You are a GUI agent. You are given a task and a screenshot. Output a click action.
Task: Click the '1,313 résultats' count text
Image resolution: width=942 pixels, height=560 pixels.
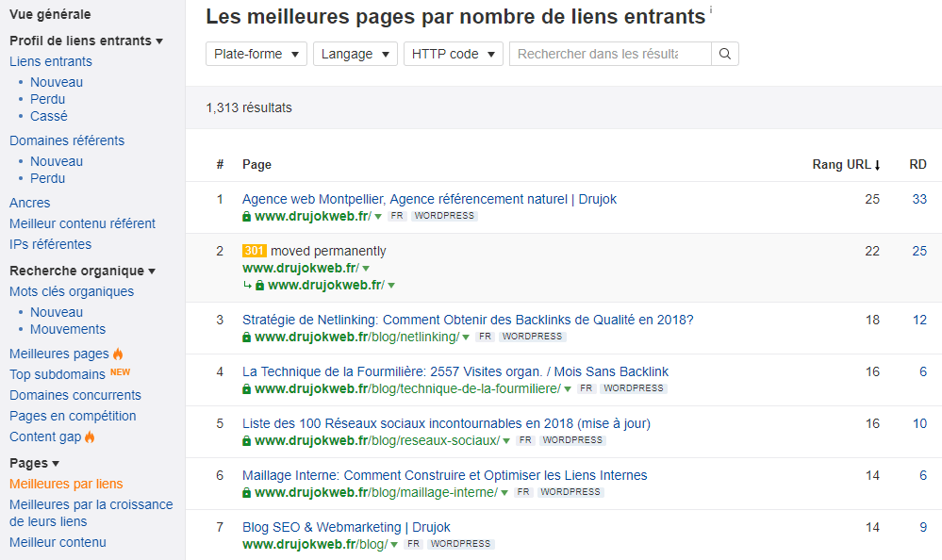point(249,107)
